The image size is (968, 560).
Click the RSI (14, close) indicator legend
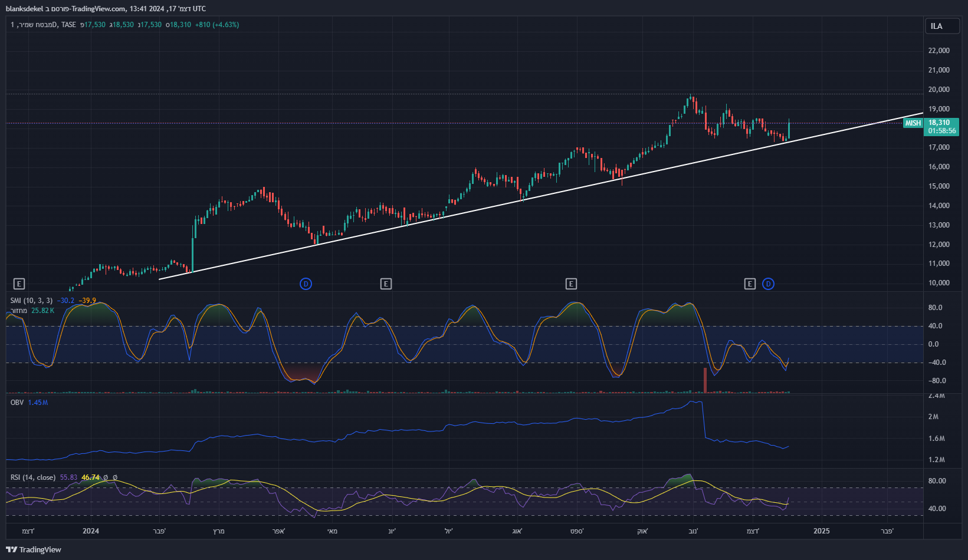pyautogui.click(x=33, y=477)
